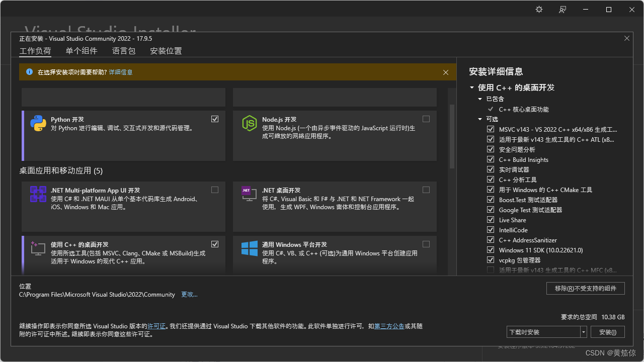Click the C++ 核心桌面功能 tree row
The width and height of the screenshot is (644, 362).
click(524, 109)
